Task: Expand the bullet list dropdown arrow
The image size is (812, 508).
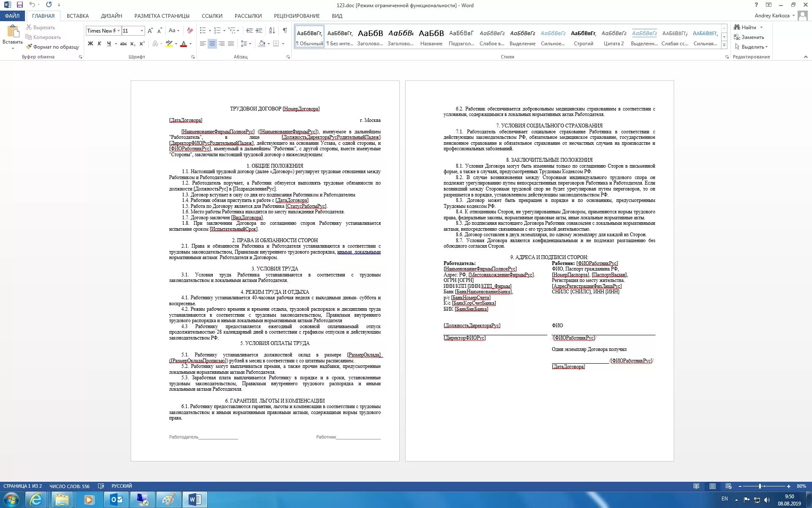Action: coord(210,30)
